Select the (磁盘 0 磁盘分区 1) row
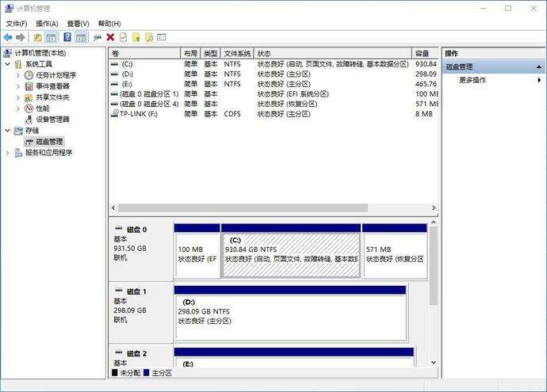 pyautogui.click(x=273, y=93)
